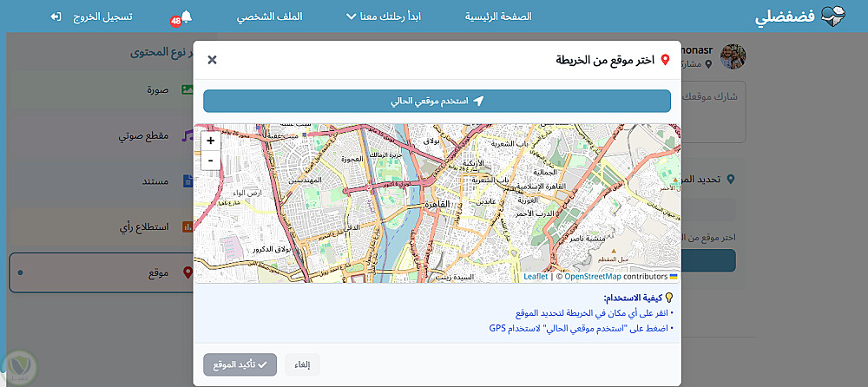Expand the ابدأ رحلتك معنا dropdown
The height and width of the screenshot is (387, 868).
[x=383, y=16]
